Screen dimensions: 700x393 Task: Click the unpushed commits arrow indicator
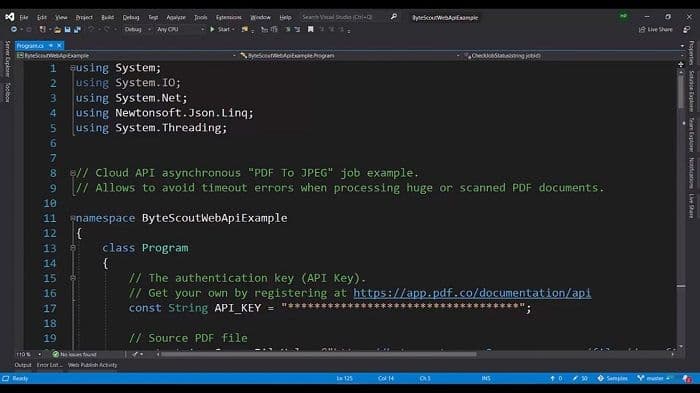(556, 378)
